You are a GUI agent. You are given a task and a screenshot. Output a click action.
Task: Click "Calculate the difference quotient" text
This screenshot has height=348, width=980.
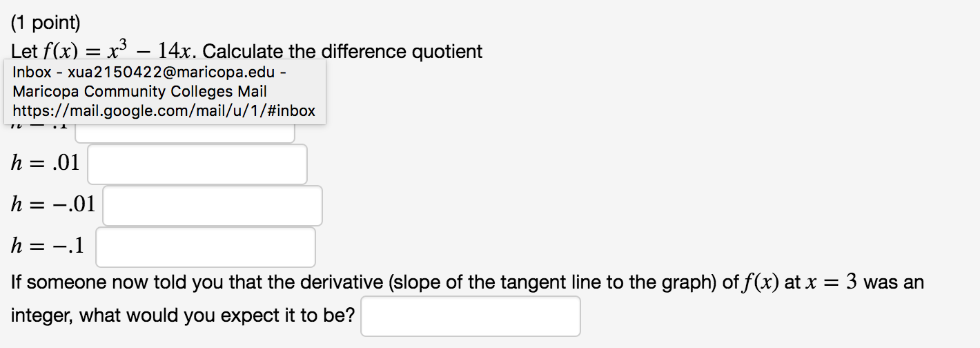point(342,51)
